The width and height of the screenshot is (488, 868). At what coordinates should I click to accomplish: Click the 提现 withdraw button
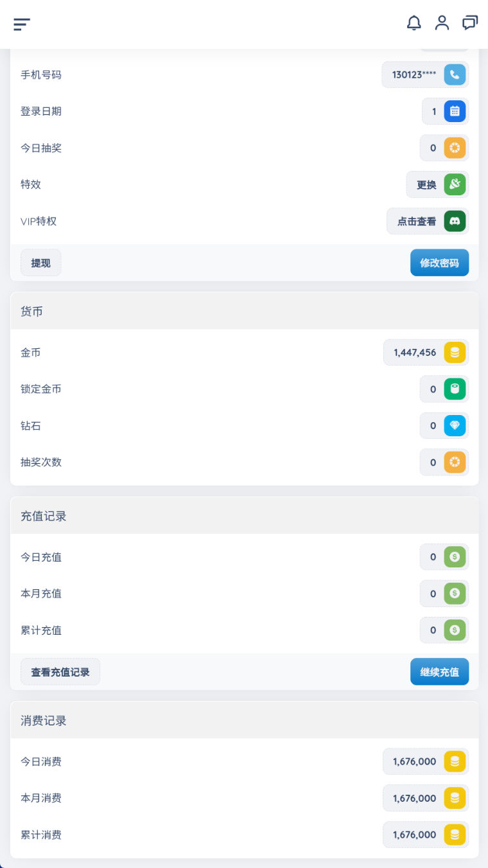pyautogui.click(x=41, y=263)
